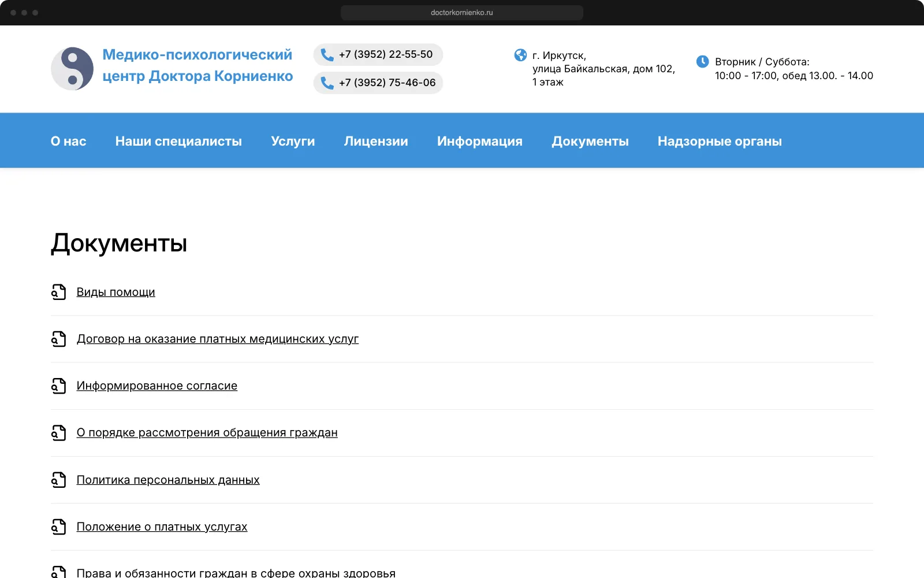The width and height of the screenshot is (924, 578).
Task: Open the Положение о платных услугах link
Action: click(x=162, y=527)
